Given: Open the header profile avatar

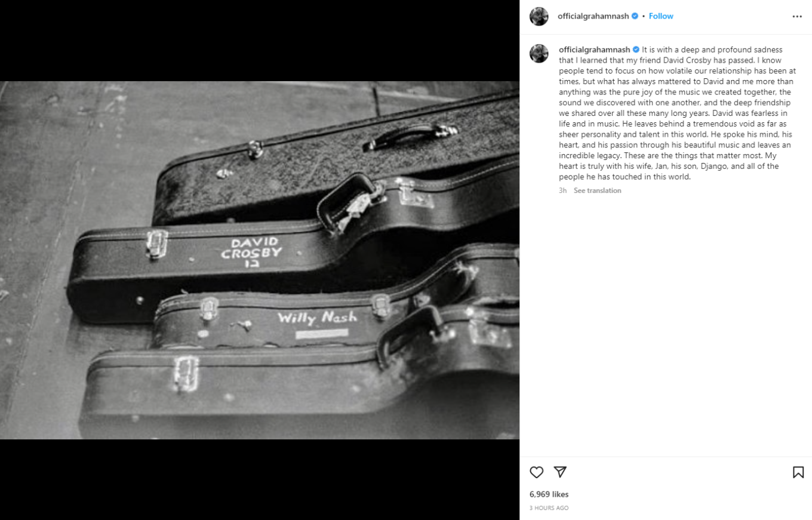Looking at the screenshot, I should click(x=539, y=16).
